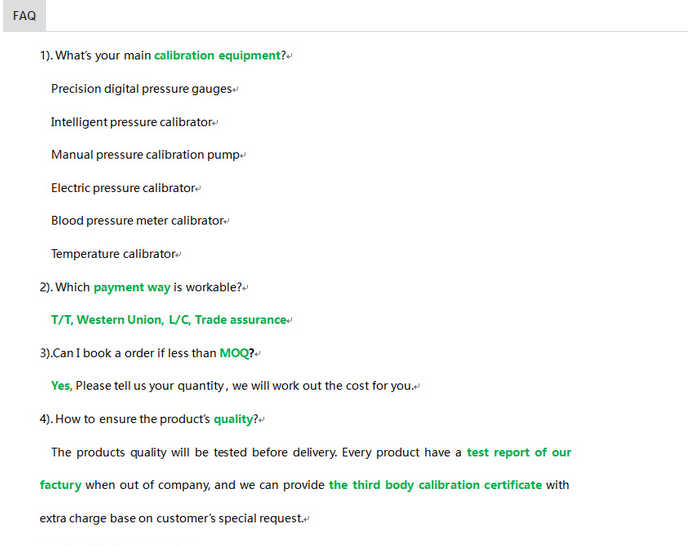Click 'How to ensure the product's' question
Viewport: 688px width, 546px height.
tap(133, 419)
